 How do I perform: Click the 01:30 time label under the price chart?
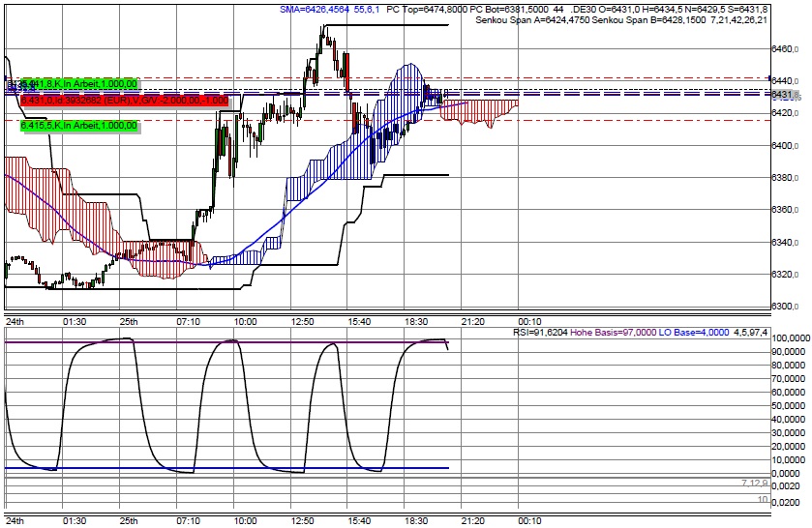(75, 321)
